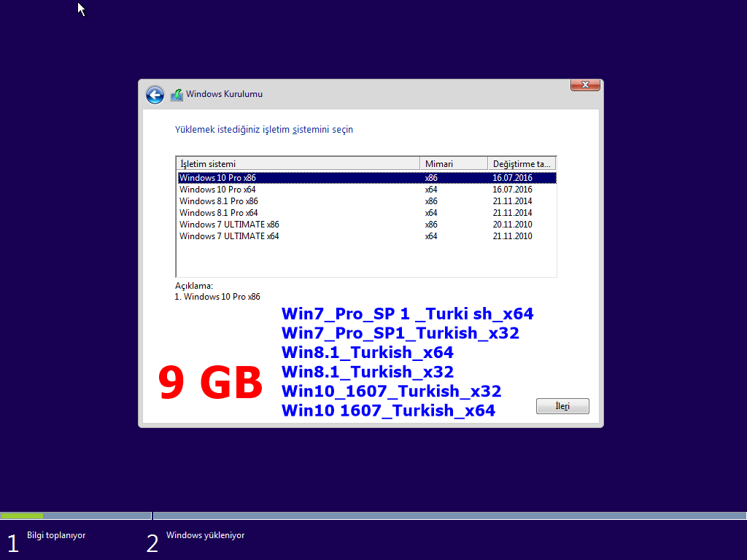
Task: Click step 1 Bilgi toplanıyor label
Action: pos(56,535)
